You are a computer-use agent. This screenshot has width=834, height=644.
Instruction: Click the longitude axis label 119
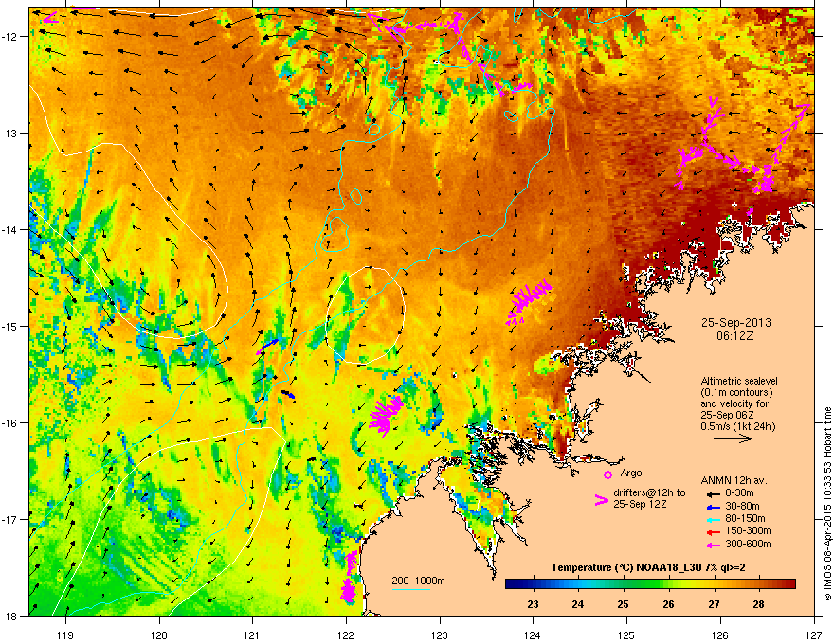65,635
